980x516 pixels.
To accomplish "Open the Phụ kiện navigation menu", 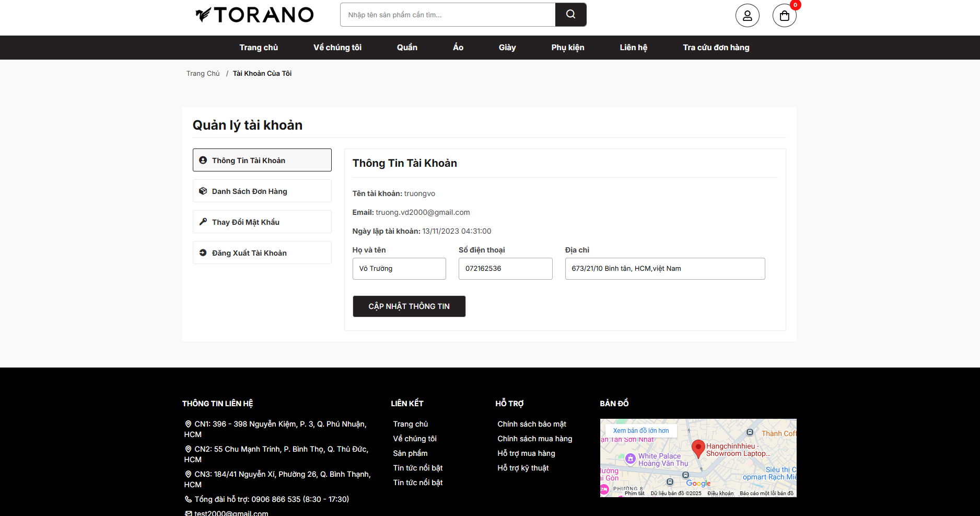I will click(567, 48).
